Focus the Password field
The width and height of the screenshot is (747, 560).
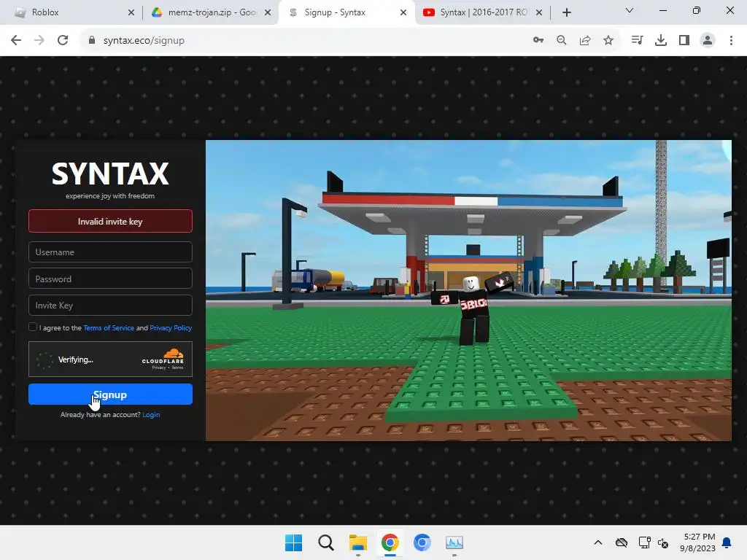coord(110,279)
